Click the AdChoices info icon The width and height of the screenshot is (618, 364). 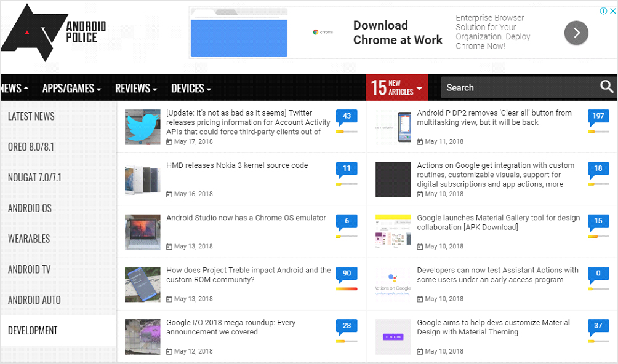point(604,11)
